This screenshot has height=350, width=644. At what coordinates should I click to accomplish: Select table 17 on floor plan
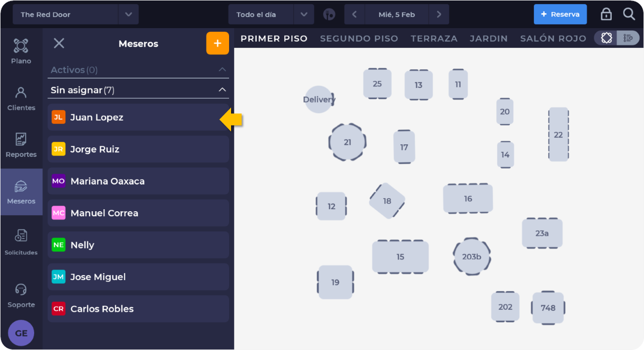tap(404, 147)
